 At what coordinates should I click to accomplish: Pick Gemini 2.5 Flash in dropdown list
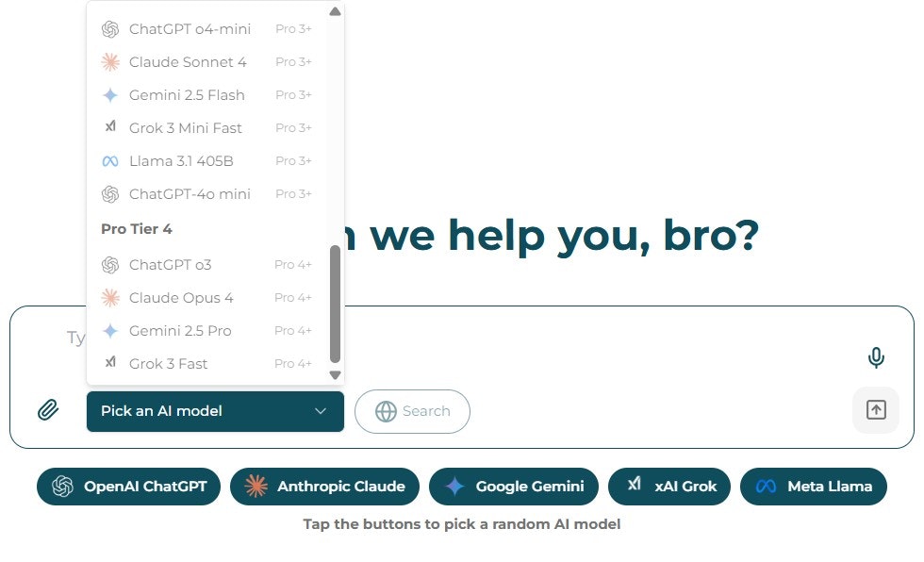click(206, 95)
